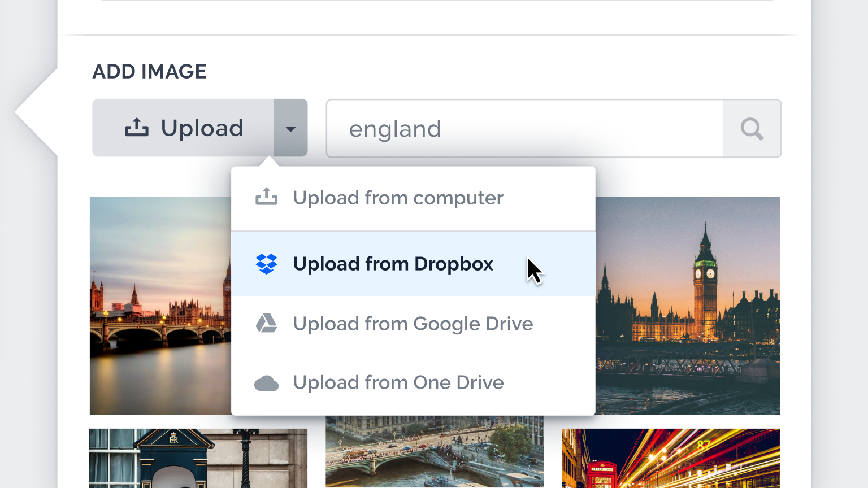Choose the aerial bridge traffic photo
The image size is (868, 488).
[x=434, y=453]
